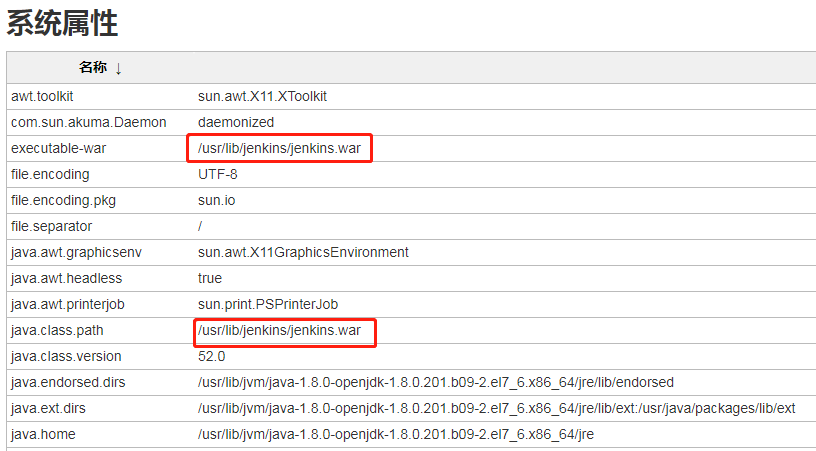Viewport: 816px width, 451px height.
Task: Click the sort arrow next to 名称
Action: click(119, 68)
